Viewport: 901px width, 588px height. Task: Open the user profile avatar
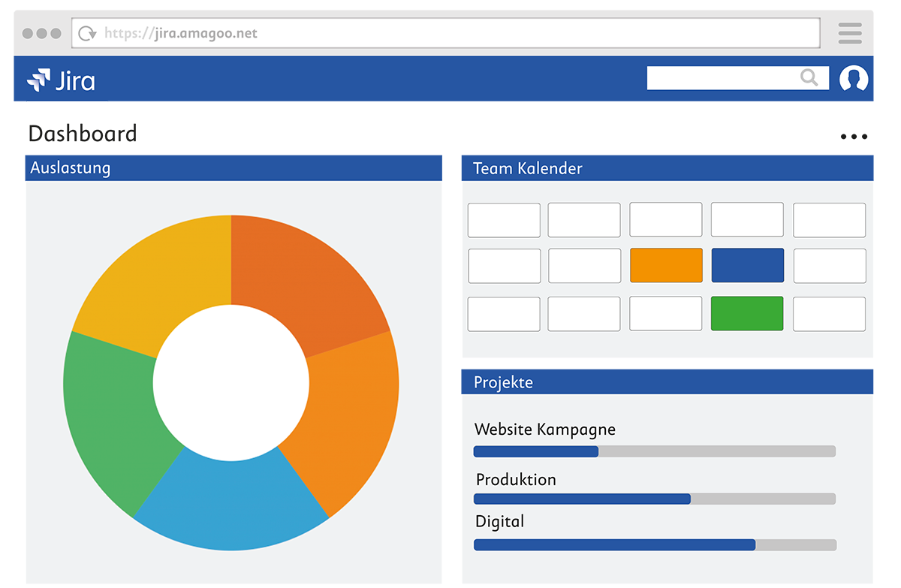[853, 78]
